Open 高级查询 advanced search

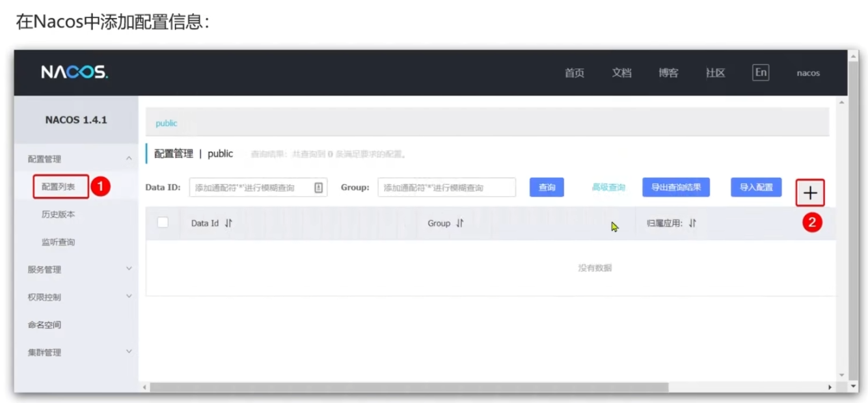[x=608, y=188]
